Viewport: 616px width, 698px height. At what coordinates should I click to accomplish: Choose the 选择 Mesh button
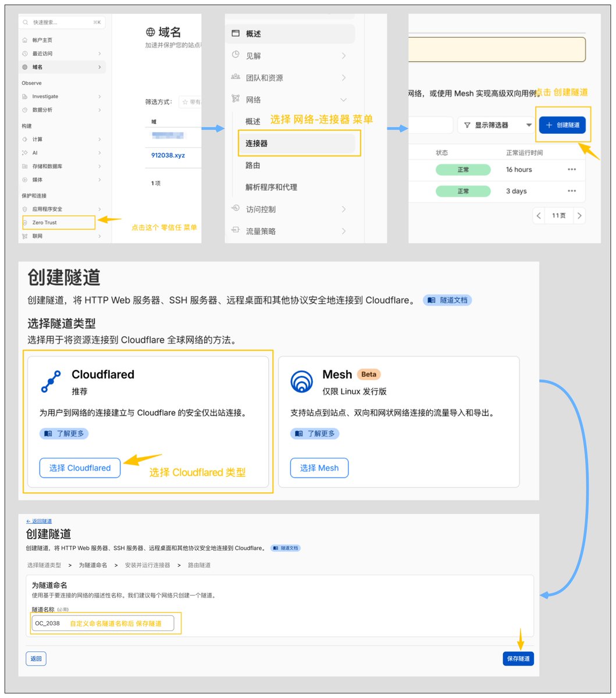click(x=319, y=468)
